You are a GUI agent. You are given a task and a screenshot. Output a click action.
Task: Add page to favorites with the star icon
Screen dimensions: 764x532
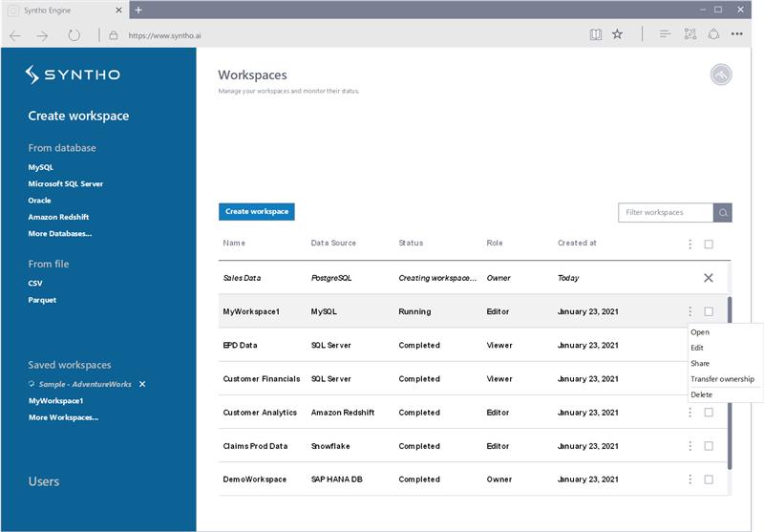pos(617,34)
